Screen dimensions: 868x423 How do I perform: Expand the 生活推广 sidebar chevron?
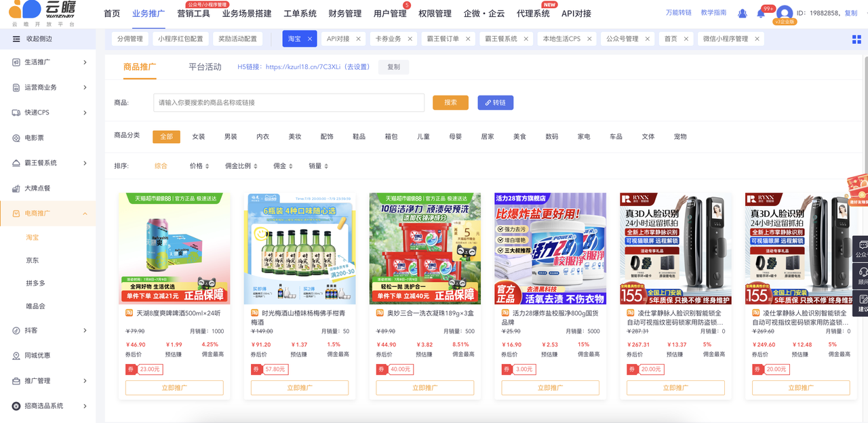[85, 62]
